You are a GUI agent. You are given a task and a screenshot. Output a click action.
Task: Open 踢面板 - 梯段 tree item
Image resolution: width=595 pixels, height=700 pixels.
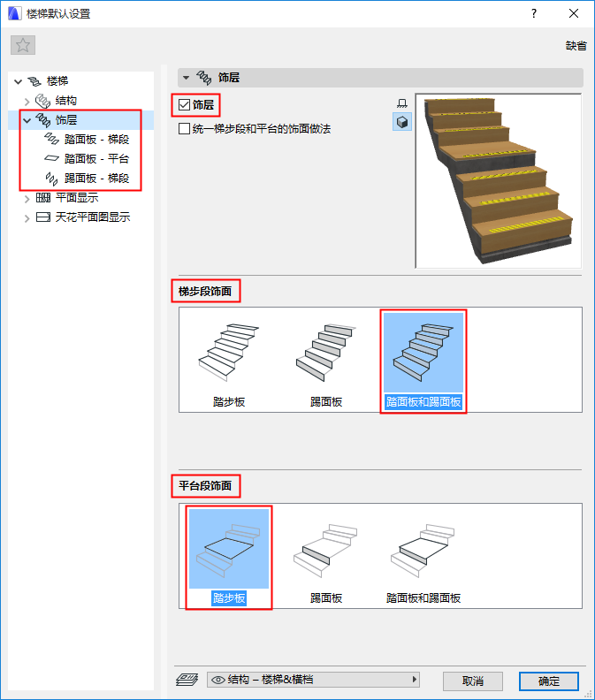[96, 179]
